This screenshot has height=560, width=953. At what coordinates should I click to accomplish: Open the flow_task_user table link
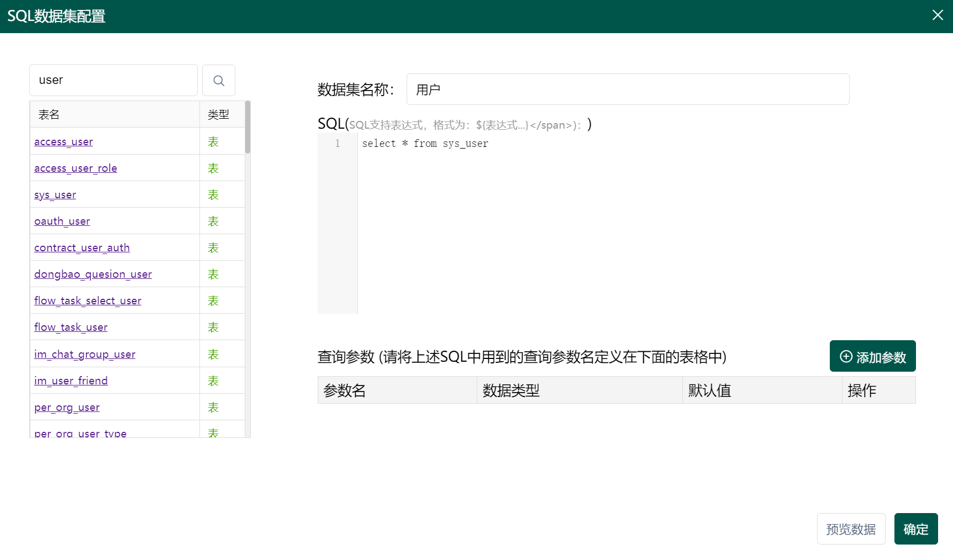70,327
